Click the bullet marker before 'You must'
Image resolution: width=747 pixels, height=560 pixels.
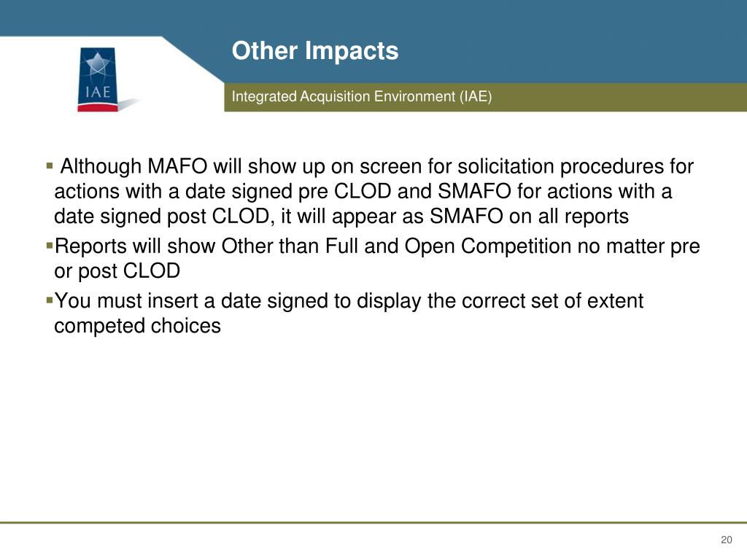coord(50,300)
